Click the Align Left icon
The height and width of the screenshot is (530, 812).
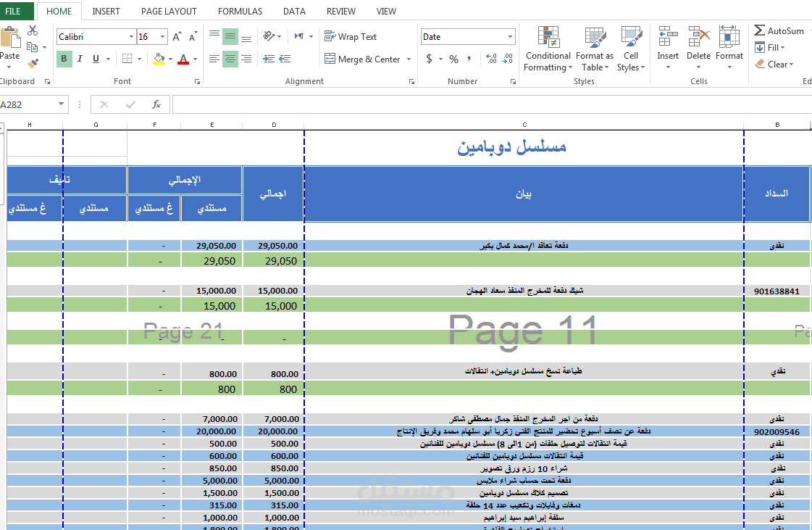tap(214, 59)
